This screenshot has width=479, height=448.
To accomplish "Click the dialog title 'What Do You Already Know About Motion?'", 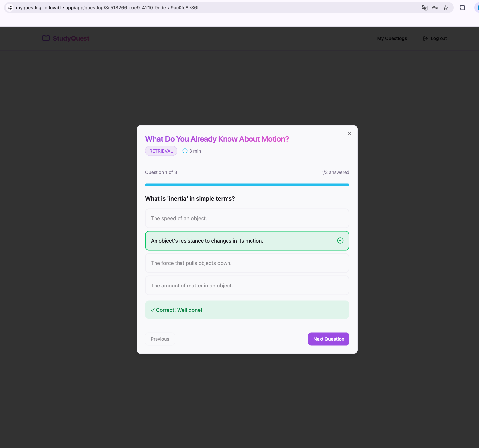I will (x=217, y=139).
